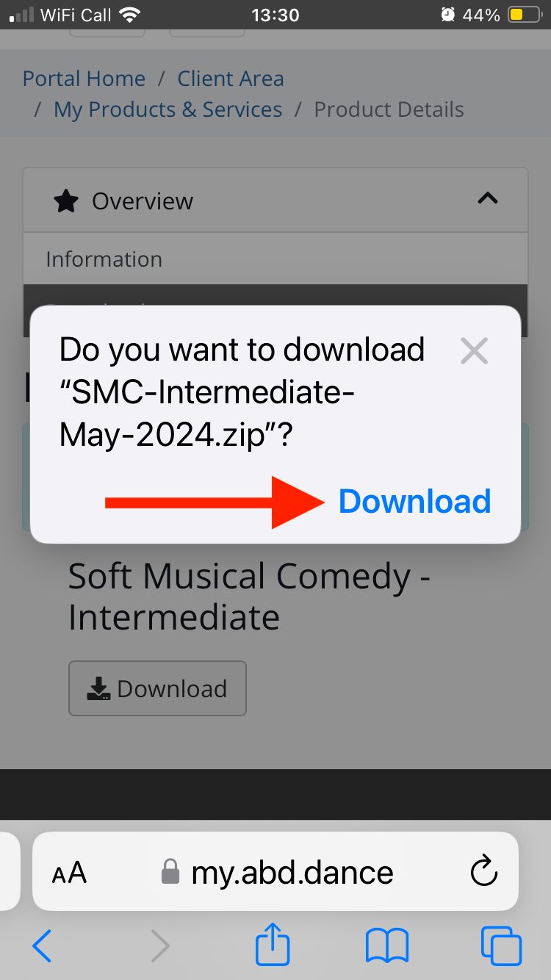Tap the padlock icon in address bar

[x=170, y=873]
